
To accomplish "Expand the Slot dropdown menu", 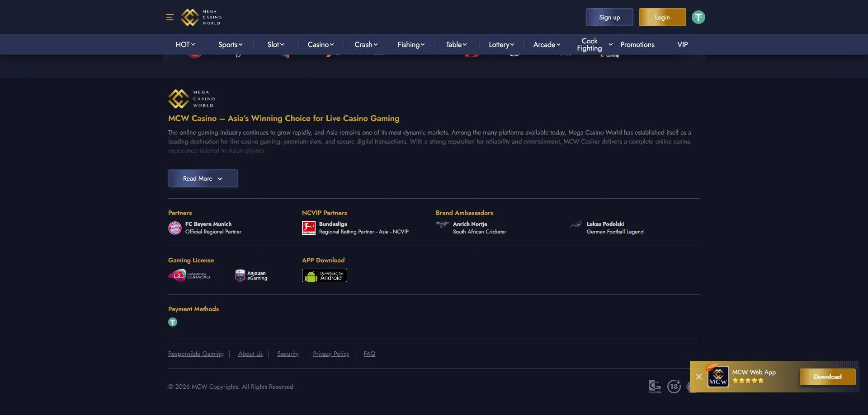I will pos(276,44).
